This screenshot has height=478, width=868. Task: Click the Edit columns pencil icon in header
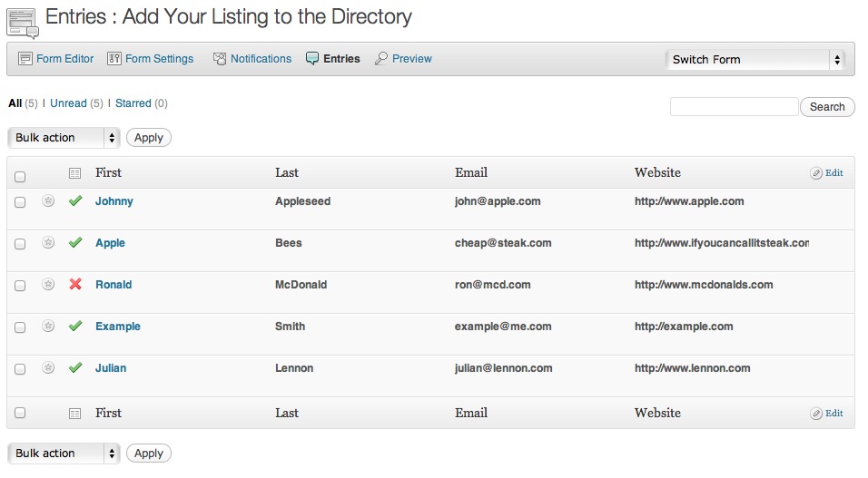pyautogui.click(x=816, y=173)
